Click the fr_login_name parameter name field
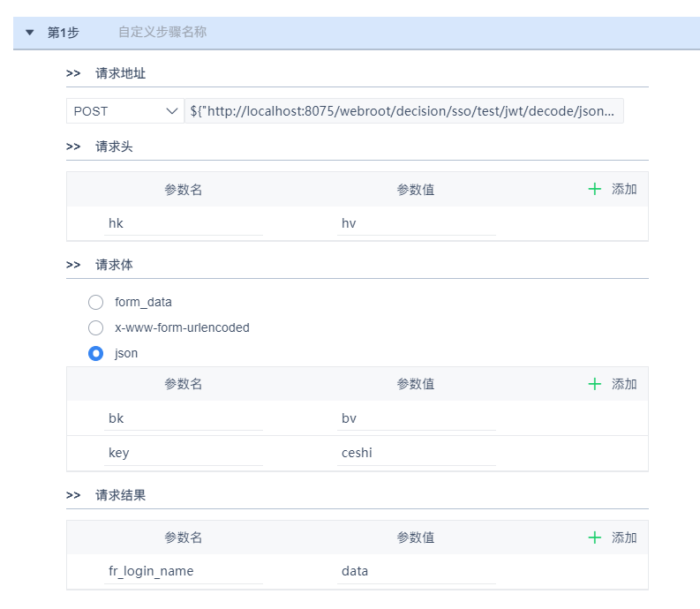Screen dimensions: 700x609 183,571
